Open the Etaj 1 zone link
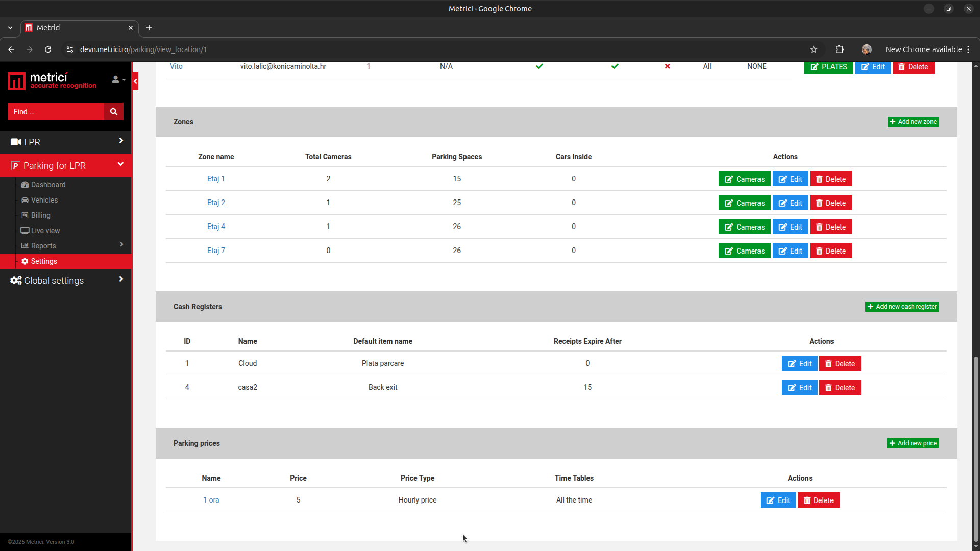This screenshot has height=551, width=980. tap(216, 179)
